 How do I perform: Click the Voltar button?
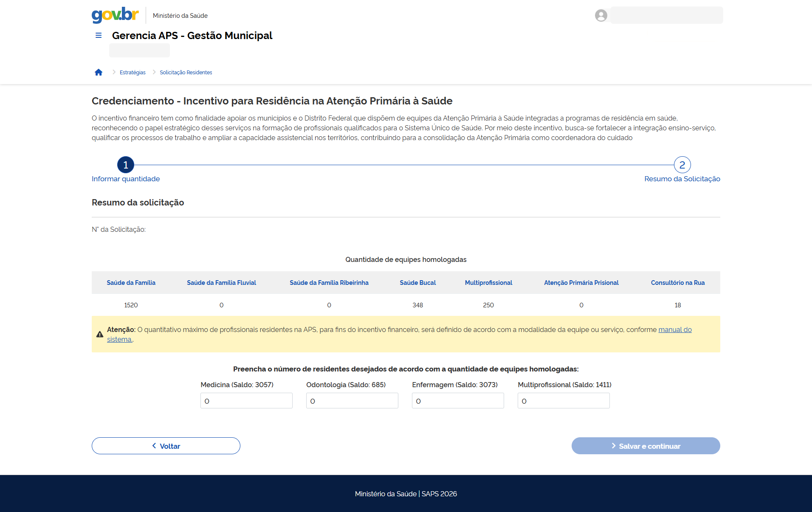coord(166,446)
